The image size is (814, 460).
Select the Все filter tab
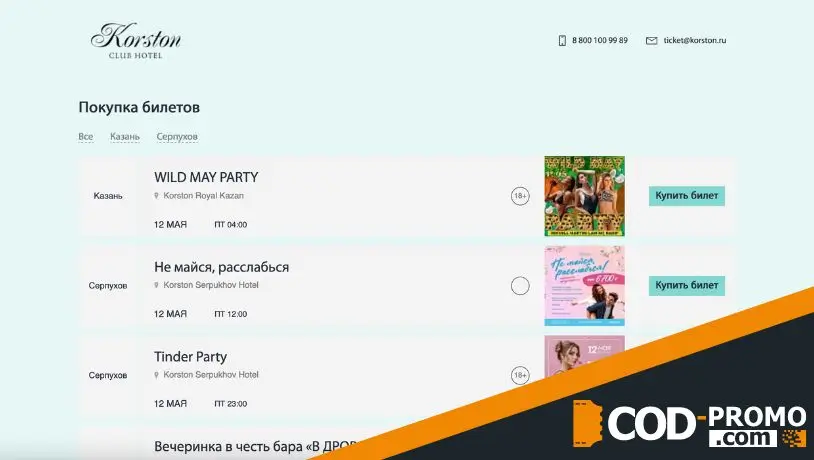click(x=86, y=137)
